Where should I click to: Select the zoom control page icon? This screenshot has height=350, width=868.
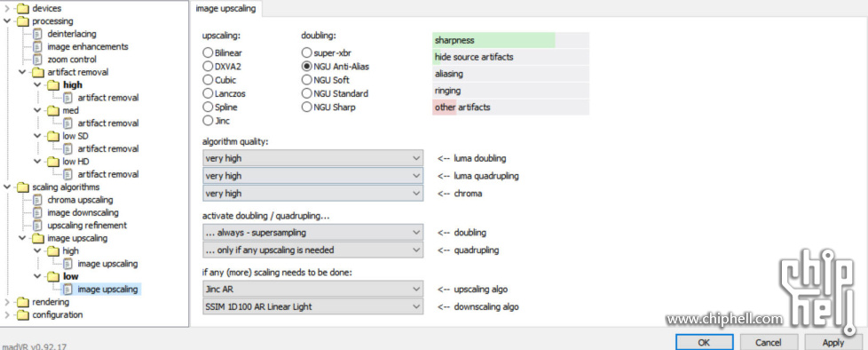pos(37,60)
